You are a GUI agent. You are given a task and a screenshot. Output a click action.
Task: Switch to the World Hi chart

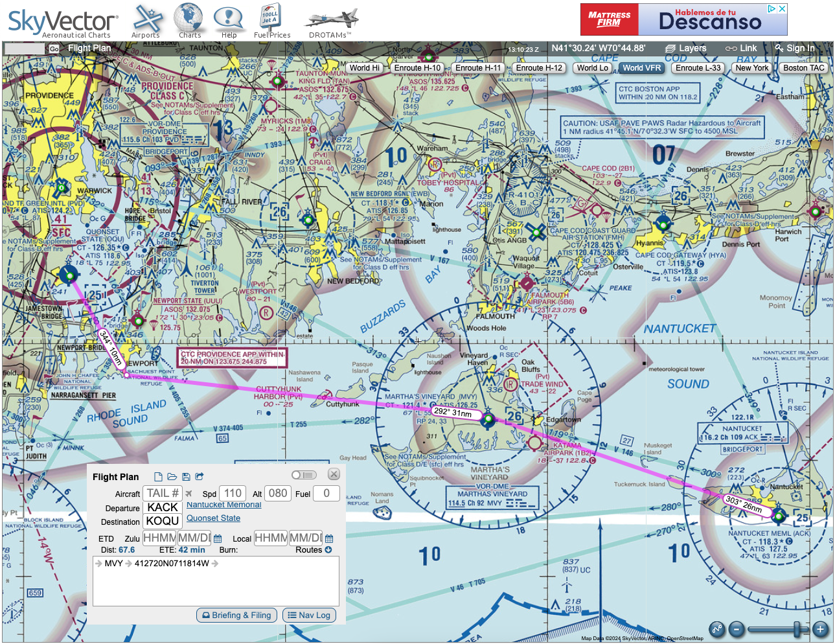click(365, 68)
